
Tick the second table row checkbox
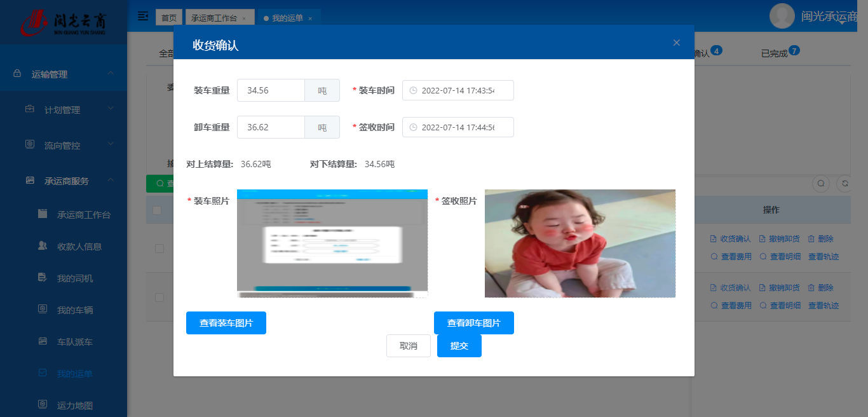click(x=159, y=297)
